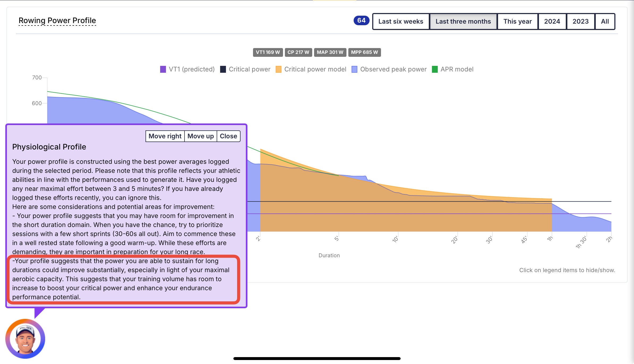The width and height of the screenshot is (634, 364).
Task: Select the This year period
Action: point(517,22)
